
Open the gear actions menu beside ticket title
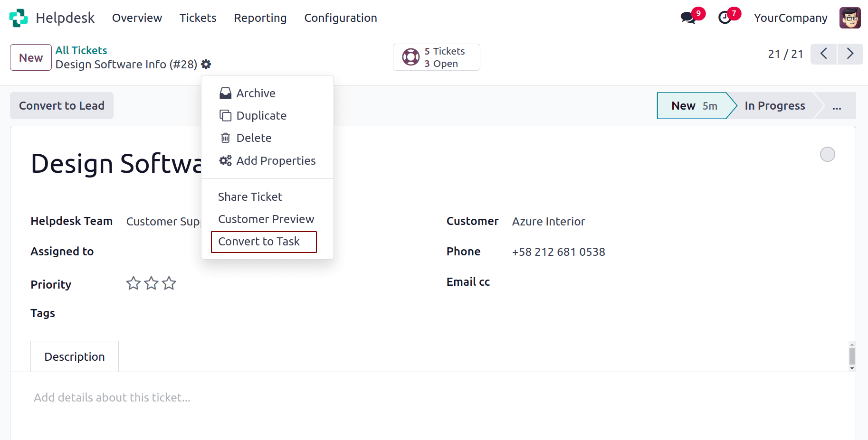206,64
